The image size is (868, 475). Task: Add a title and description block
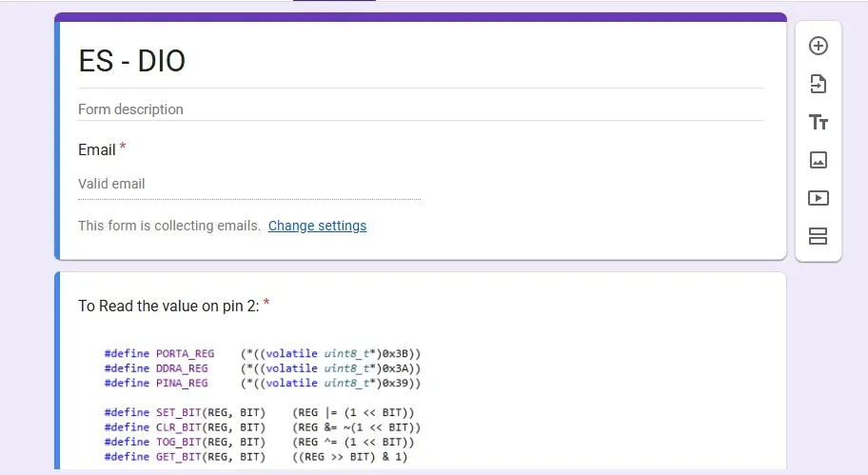click(818, 122)
